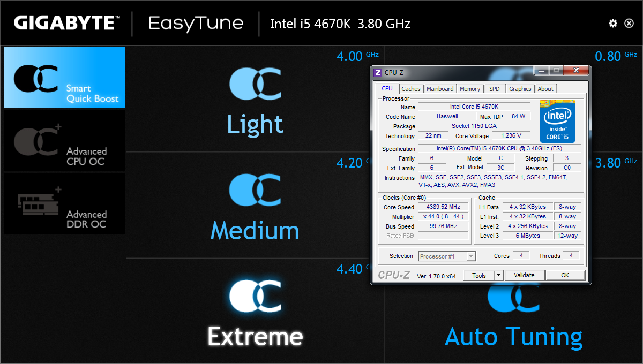
Task: Click the CPU-Z version text Ver. 1.70.0.x64
Action: [436, 276]
